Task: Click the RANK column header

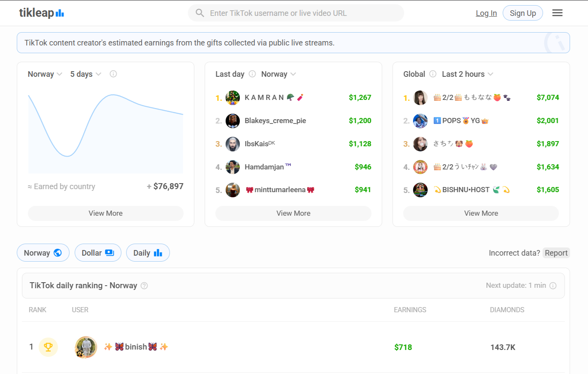Action: pos(37,310)
